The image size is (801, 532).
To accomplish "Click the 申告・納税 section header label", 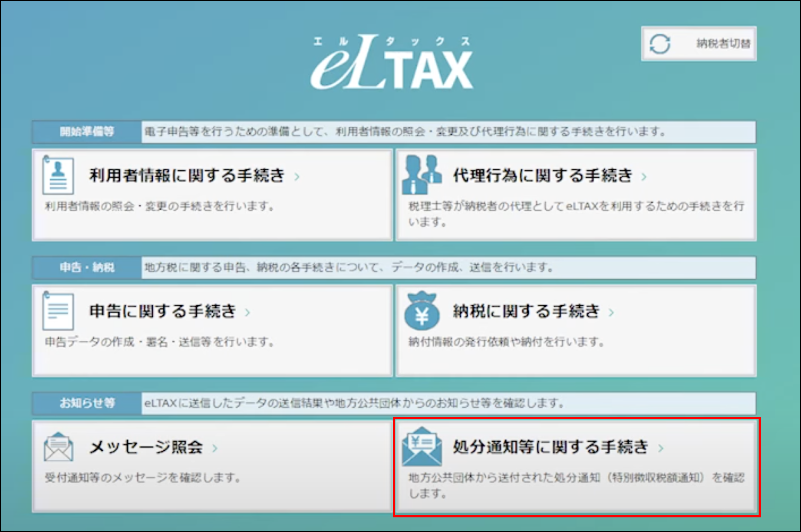I will point(87,267).
